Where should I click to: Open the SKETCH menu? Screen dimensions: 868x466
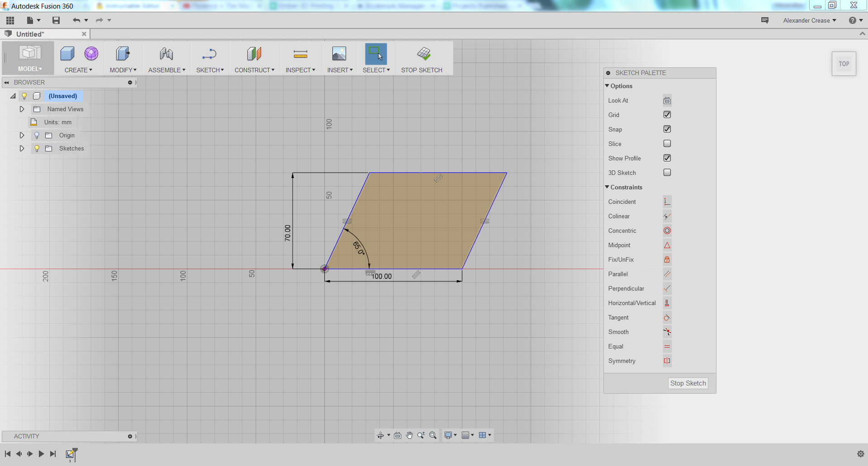click(210, 70)
